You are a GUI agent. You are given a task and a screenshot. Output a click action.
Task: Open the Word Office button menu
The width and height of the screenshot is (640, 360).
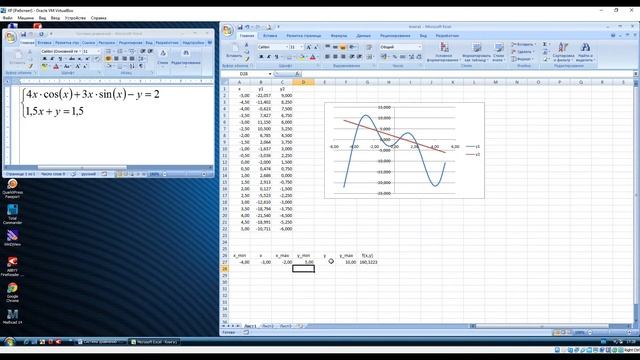pyautogui.click(x=11, y=38)
